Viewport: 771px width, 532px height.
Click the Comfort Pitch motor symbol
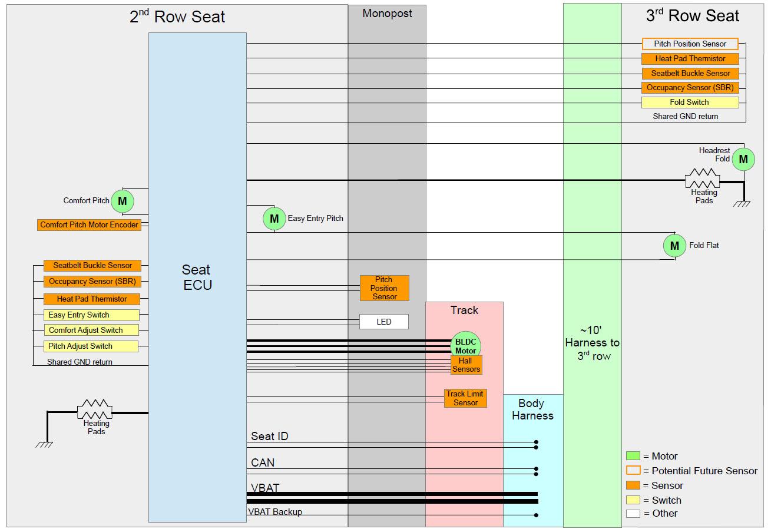click(123, 201)
